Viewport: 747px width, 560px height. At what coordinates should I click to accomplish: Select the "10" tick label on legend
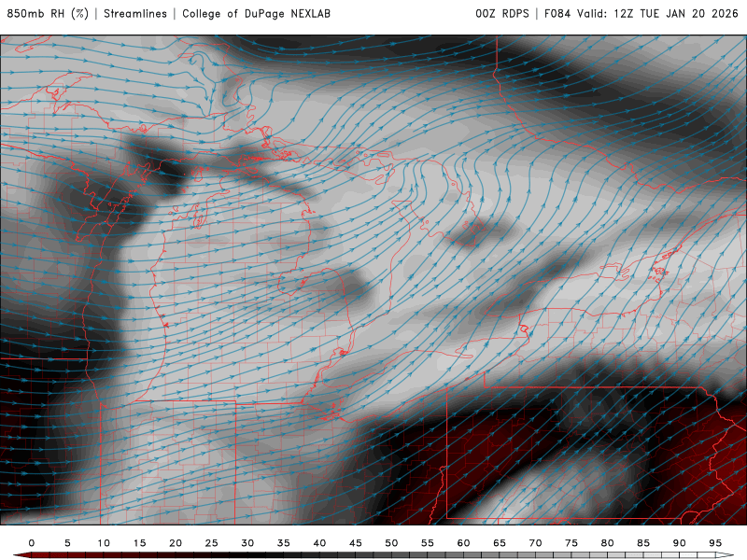click(104, 543)
